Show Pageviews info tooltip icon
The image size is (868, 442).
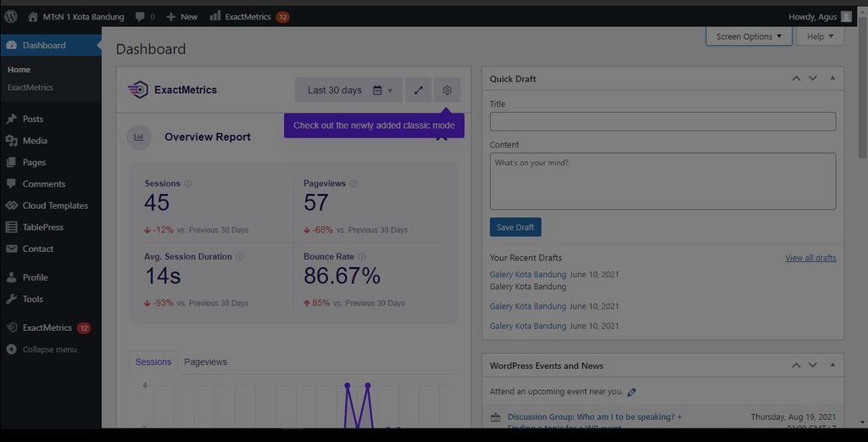pyautogui.click(x=353, y=183)
